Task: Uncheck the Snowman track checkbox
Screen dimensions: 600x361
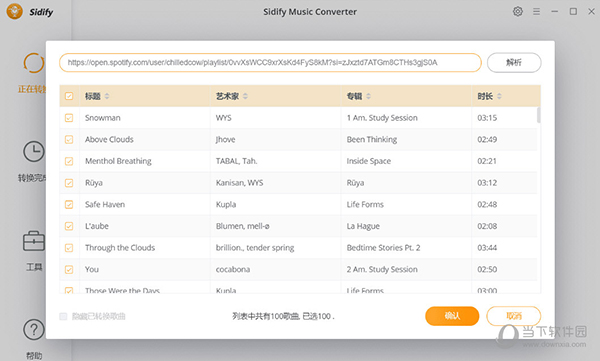Action: pyautogui.click(x=69, y=118)
